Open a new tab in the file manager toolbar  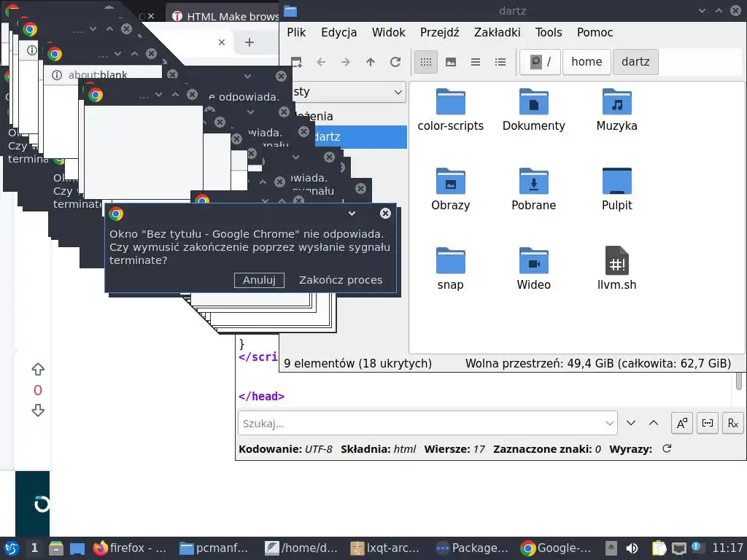click(x=296, y=62)
